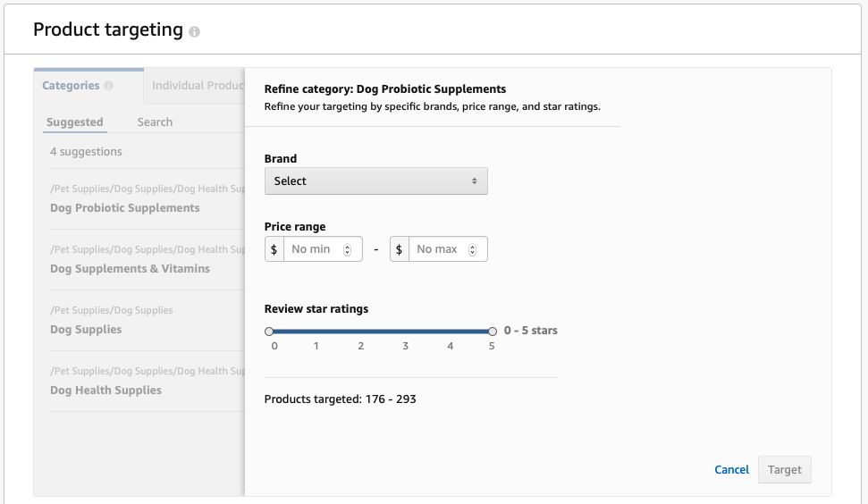Click the No max price field

point(437,249)
